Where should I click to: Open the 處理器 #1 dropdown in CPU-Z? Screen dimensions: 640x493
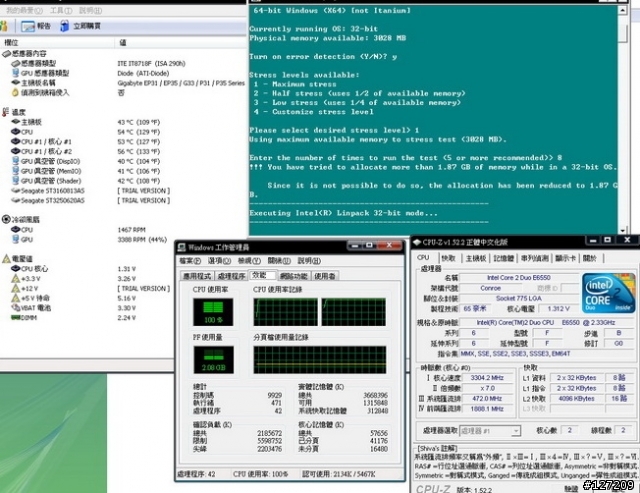point(516,431)
